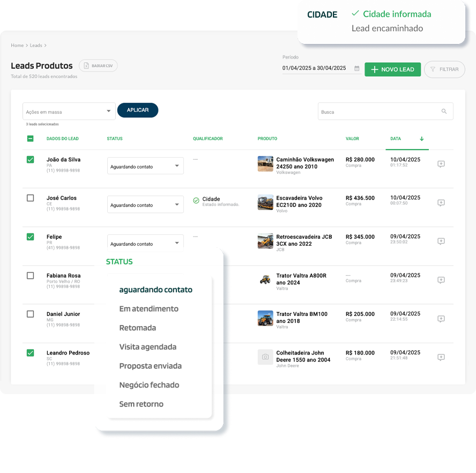Open Escavadeira Volvo product thumbnail

click(x=265, y=202)
